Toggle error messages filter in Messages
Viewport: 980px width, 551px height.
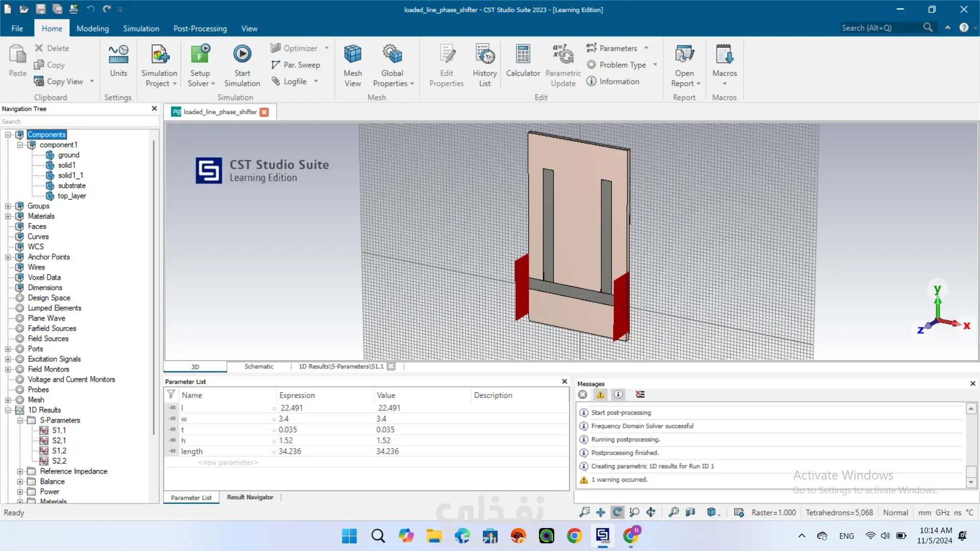coord(582,394)
